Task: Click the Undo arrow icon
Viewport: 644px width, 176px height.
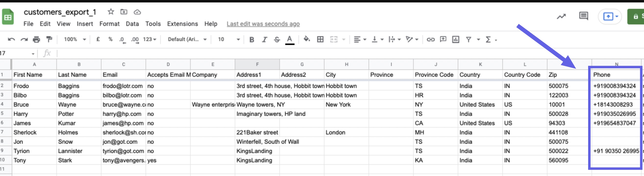Action: point(11,39)
